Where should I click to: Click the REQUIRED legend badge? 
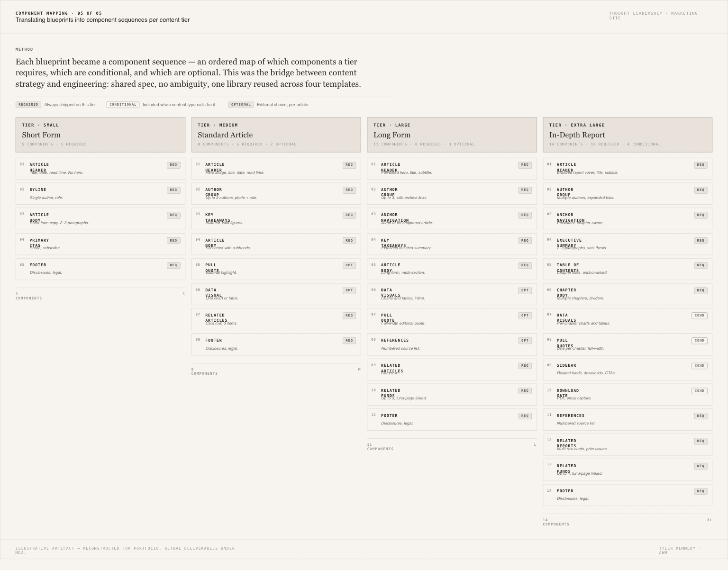coord(28,105)
